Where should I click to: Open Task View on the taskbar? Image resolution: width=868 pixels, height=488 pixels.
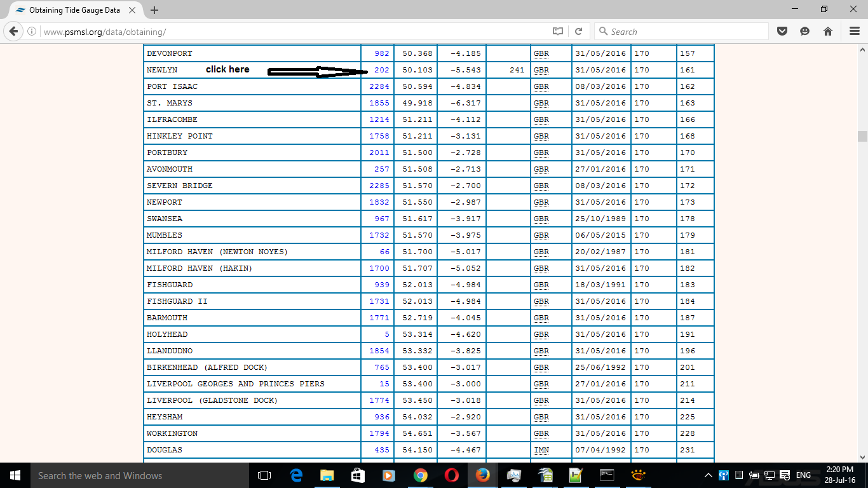[264, 475]
